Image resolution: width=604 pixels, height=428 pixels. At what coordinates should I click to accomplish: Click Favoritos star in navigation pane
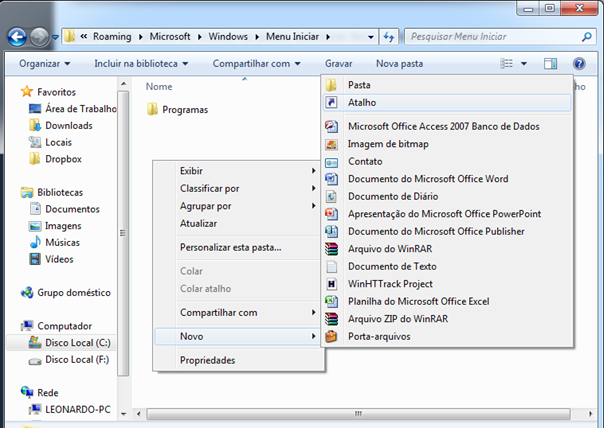tap(27, 92)
